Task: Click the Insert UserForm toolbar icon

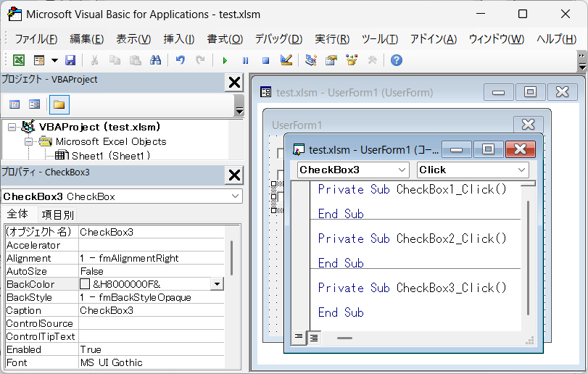Action: pos(39,60)
